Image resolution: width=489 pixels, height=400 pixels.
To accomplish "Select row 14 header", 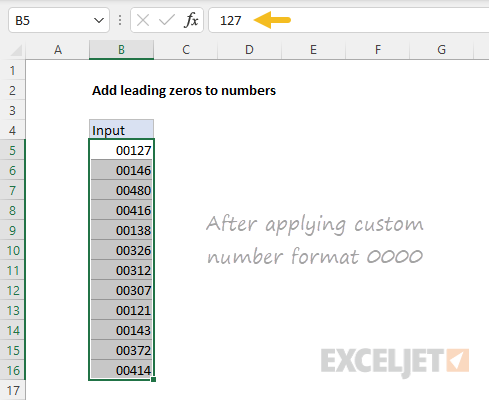I will pos(13,330).
